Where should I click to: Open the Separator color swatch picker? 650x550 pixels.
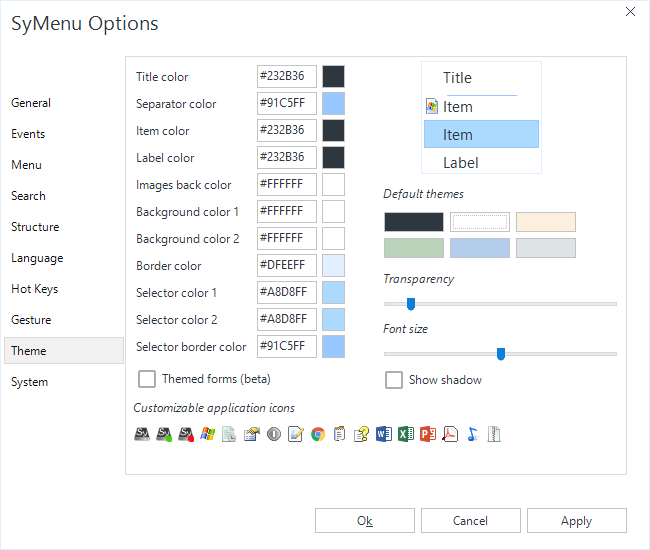(333, 103)
